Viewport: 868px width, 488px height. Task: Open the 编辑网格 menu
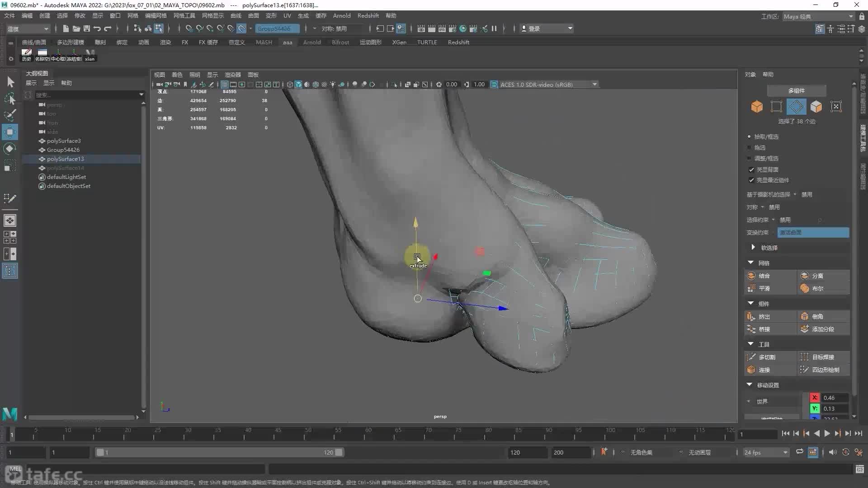click(156, 15)
